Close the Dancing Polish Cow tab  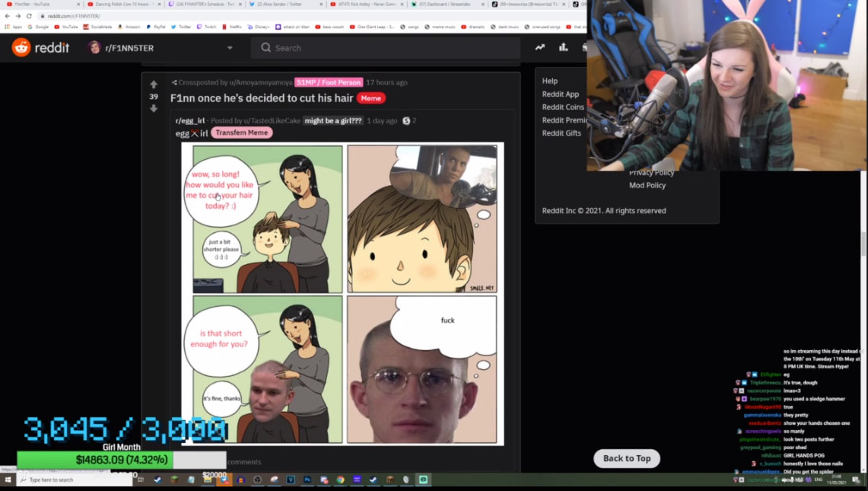pos(160,5)
